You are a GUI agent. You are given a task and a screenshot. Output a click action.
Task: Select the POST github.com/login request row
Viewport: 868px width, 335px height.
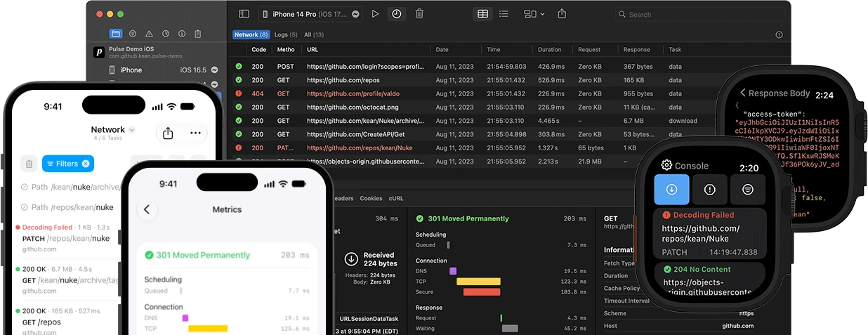point(508,67)
